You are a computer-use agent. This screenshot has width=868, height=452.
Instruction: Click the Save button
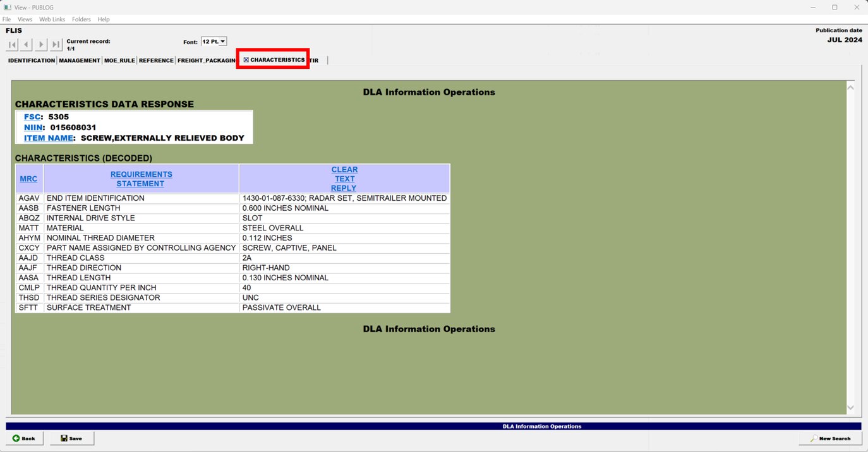[72, 438]
